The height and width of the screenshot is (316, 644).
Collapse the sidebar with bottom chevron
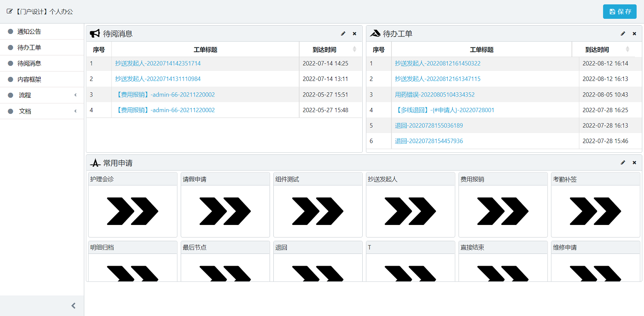click(73, 306)
